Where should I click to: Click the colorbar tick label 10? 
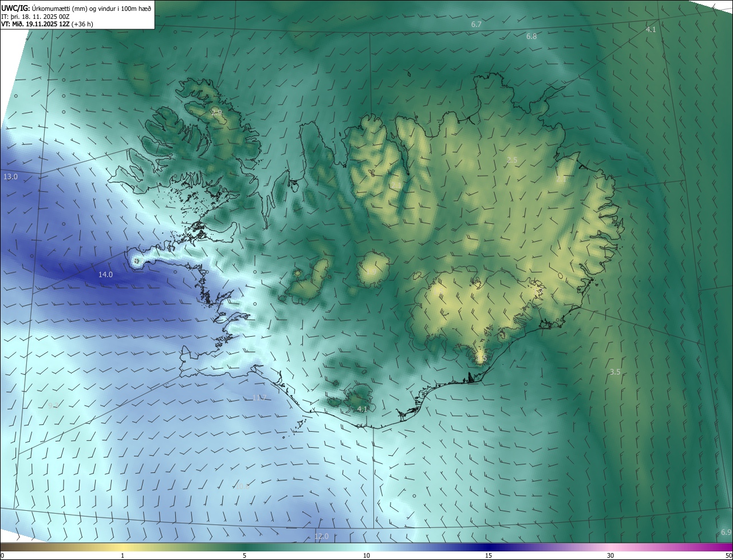click(x=366, y=555)
